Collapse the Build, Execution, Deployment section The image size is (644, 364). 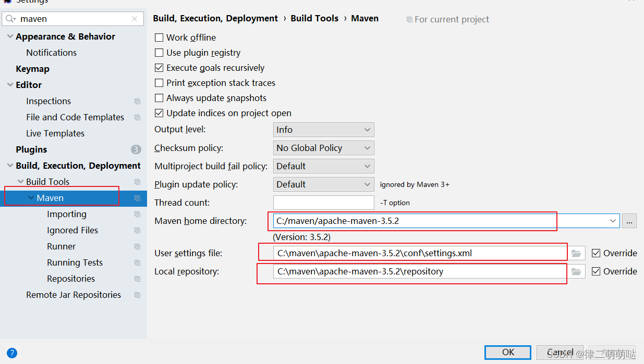(x=10, y=166)
